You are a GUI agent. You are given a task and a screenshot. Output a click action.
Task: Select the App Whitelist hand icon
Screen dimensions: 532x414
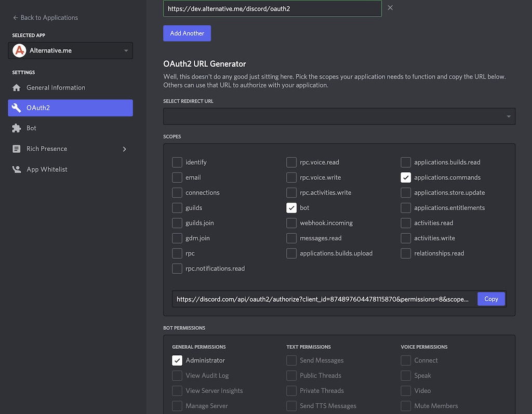click(17, 169)
